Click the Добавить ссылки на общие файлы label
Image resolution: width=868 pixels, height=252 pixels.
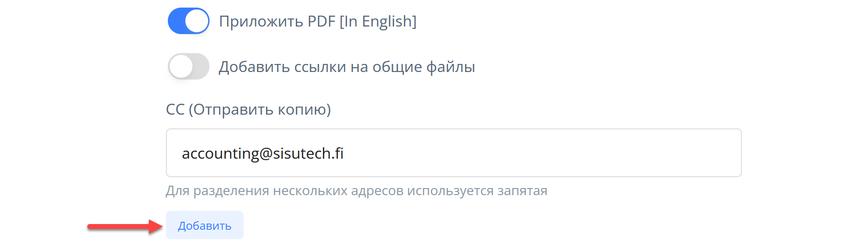(347, 67)
